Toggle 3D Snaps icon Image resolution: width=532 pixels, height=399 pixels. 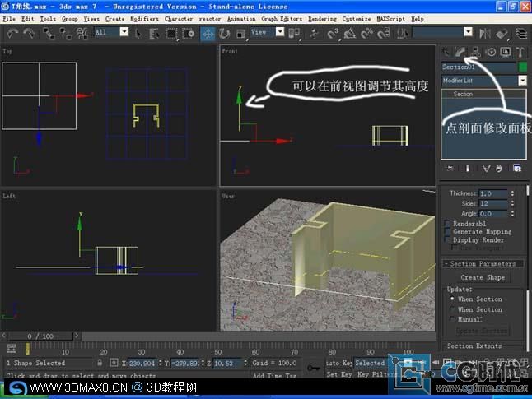(x=334, y=34)
